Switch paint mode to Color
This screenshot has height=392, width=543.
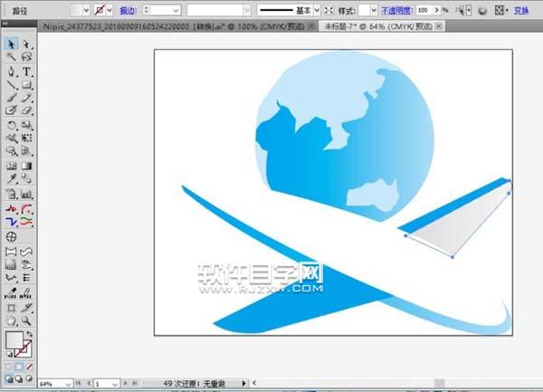coord(9,367)
